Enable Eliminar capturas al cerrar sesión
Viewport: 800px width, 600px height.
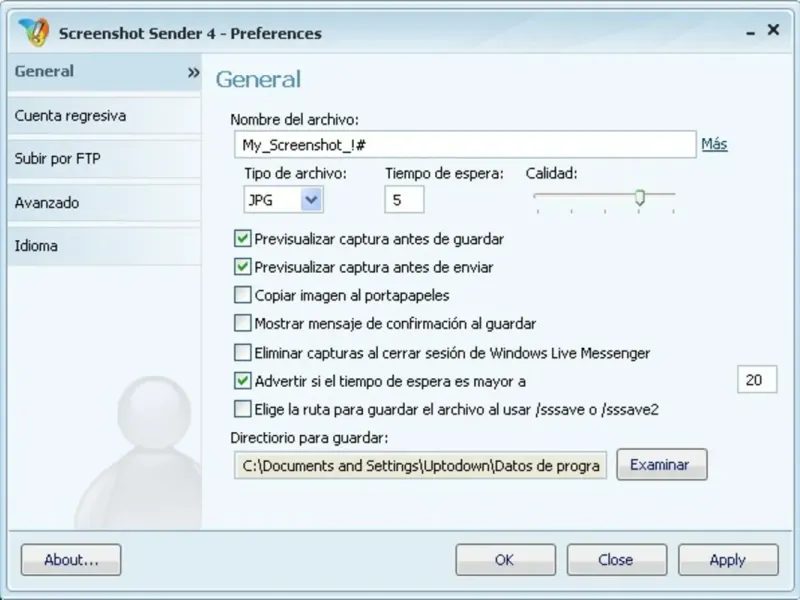[x=242, y=352]
